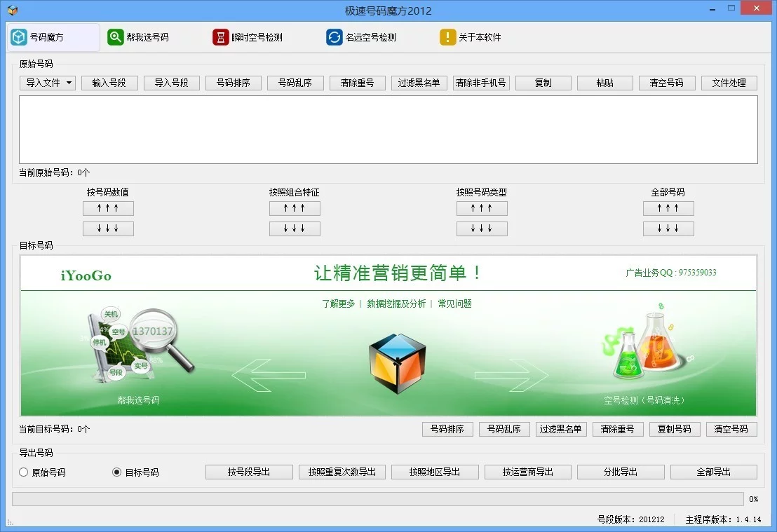
Task: Click the 全部导出 button
Action: 714,472
